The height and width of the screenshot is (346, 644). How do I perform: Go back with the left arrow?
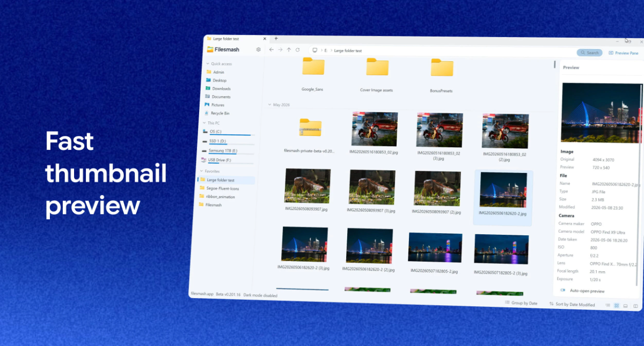(x=272, y=49)
